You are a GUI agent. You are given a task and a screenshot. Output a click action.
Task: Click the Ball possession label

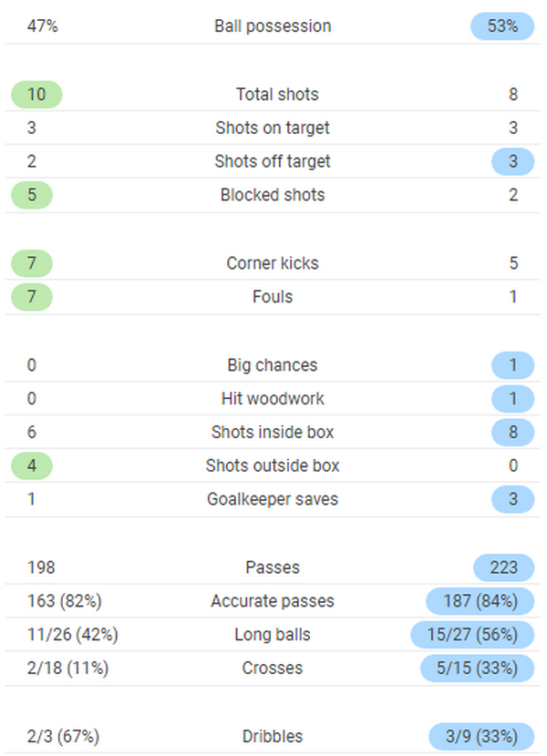[273, 26]
